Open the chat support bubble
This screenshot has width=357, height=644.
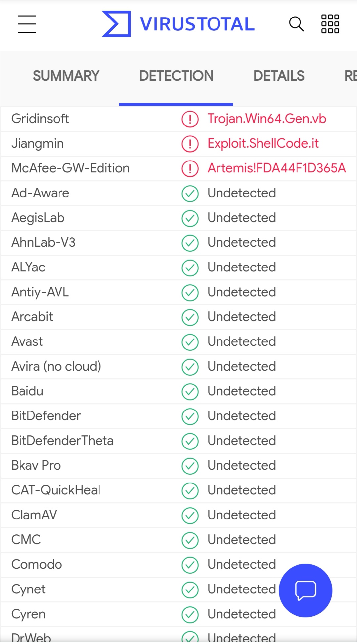point(305,590)
